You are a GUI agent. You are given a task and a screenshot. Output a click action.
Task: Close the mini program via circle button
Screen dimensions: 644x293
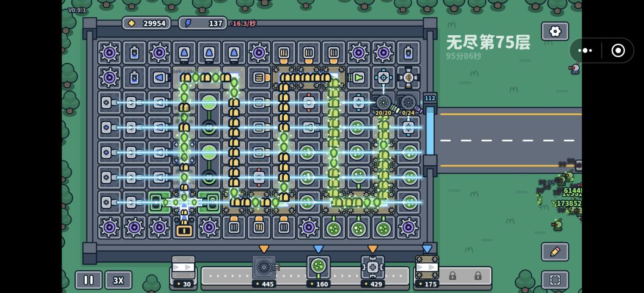[618, 51]
